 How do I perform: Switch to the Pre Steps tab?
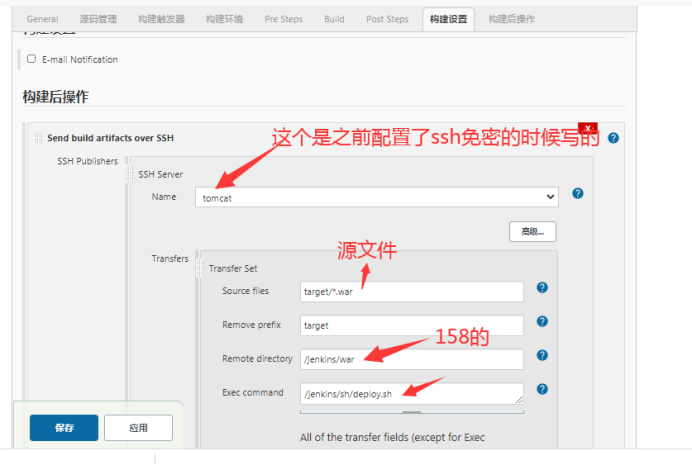pyautogui.click(x=284, y=19)
